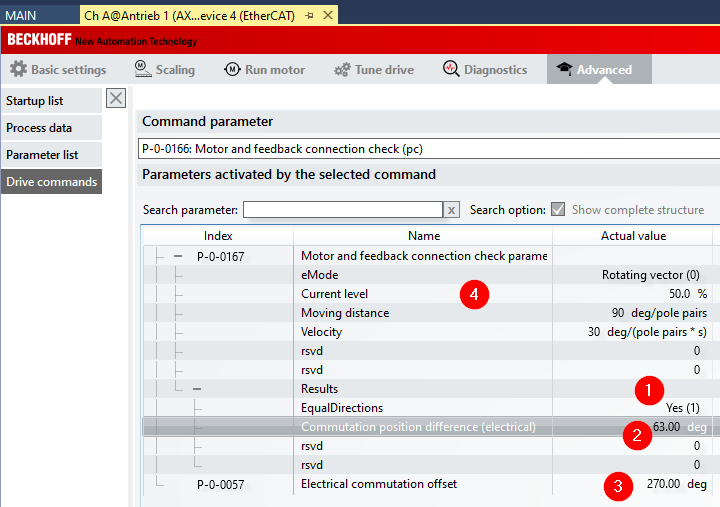Open the Command parameter dropdown
Viewport: 720px width, 507px height.
pyautogui.click(x=428, y=149)
